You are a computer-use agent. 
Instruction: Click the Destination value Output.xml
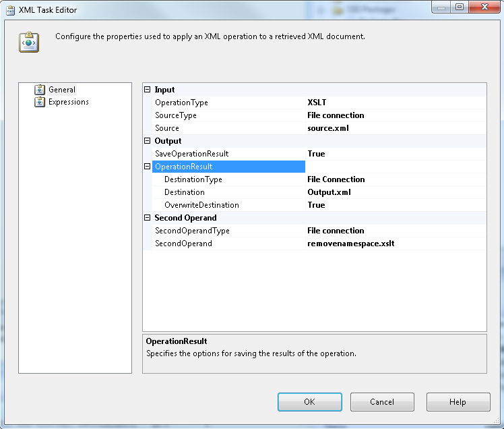329,192
